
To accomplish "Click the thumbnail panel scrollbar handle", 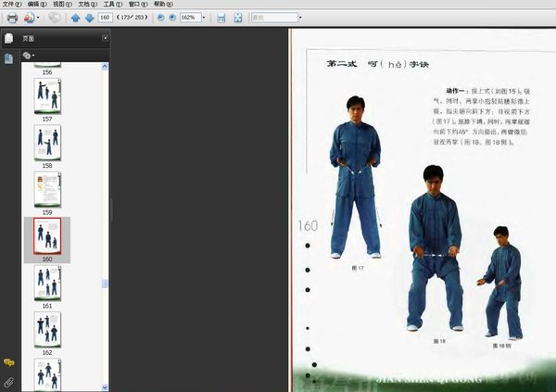I will pos(105,284).
